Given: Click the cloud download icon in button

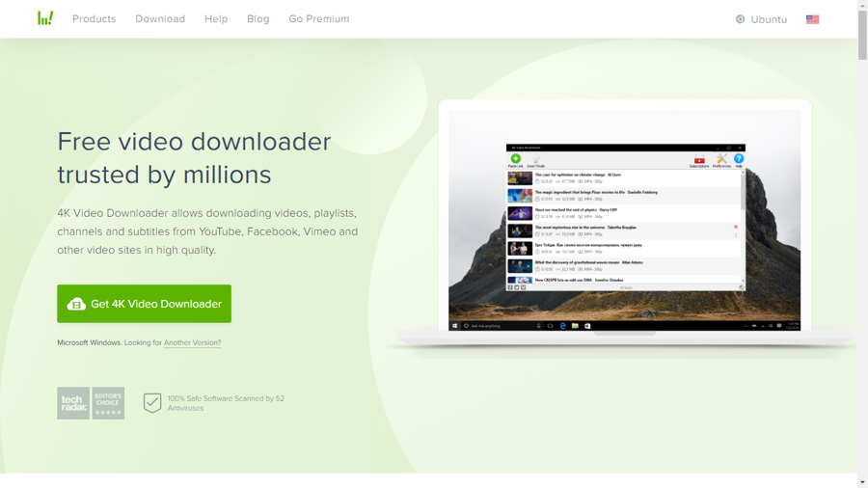Looking at the screenshot, I should click(76, 304).
